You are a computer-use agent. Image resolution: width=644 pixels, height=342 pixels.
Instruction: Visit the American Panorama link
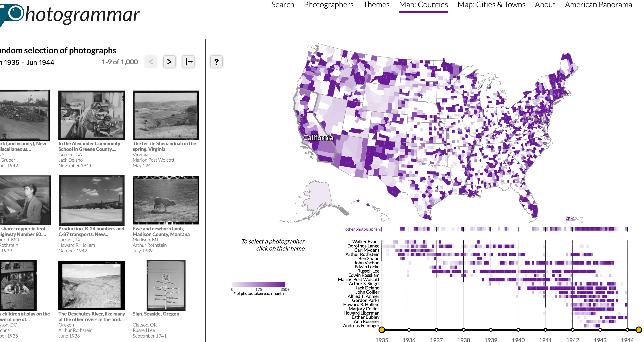click(x=598, y=5)
